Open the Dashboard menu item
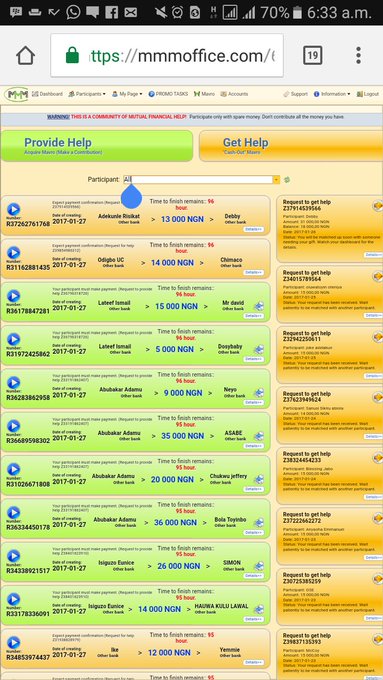Viewport: 383px width, 680px height. click(x=47, y=94)
